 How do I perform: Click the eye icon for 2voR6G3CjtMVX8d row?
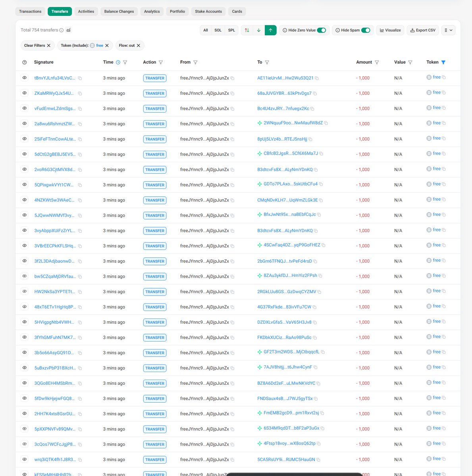[25, 169]
